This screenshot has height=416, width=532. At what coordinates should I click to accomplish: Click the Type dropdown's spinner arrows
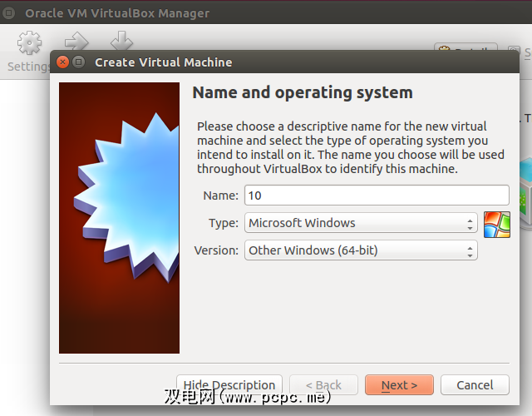[x=470, y=223]
